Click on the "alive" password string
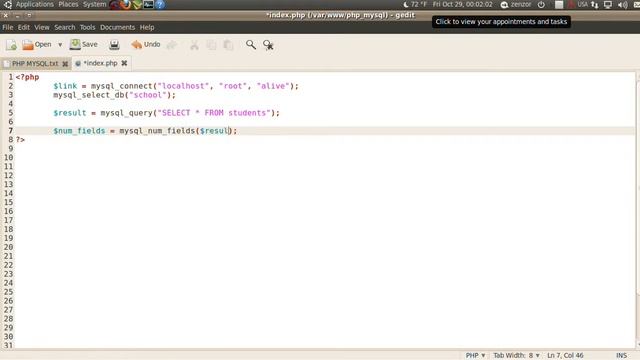The height and width of the screenshot is (360, 640). (x=273, y=86)
